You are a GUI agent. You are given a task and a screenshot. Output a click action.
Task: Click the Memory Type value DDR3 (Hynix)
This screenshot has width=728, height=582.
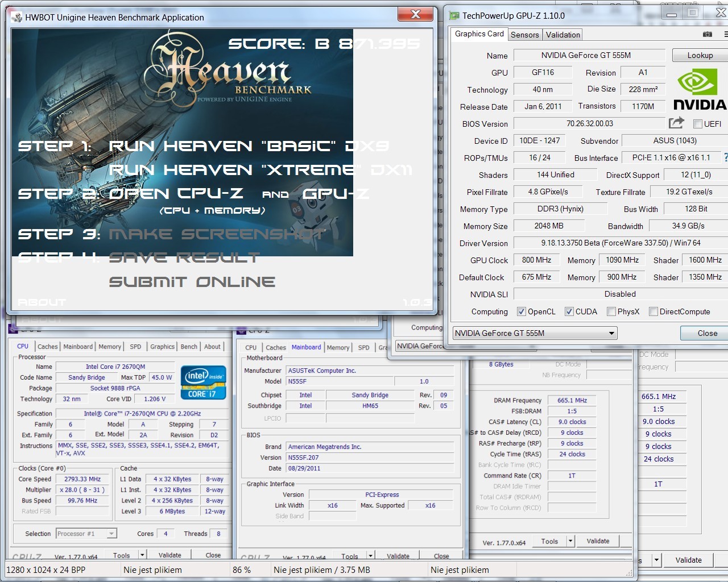click(x=560, y=209)
